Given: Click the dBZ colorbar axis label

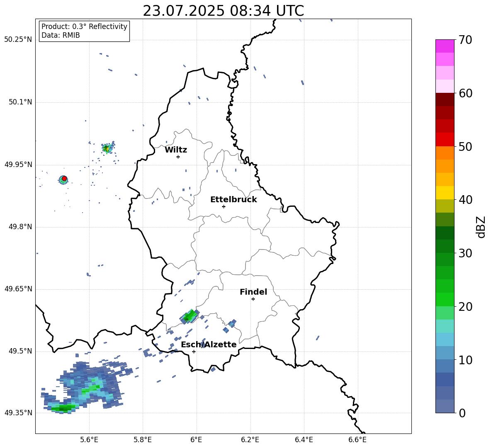Looking at the screenshot, I should click(x=481, y=227).
